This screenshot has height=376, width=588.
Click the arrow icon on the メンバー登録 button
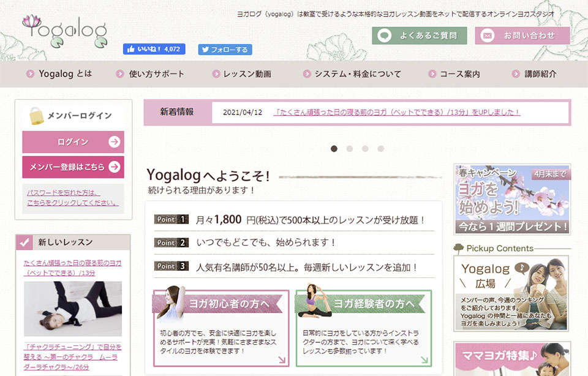[115, 167]
